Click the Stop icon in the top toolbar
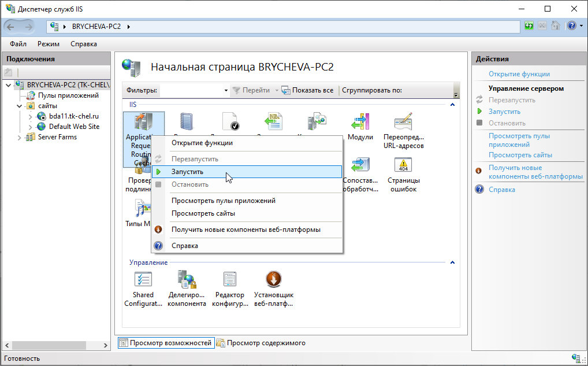 pyautogui.click(x=542, y=26)
